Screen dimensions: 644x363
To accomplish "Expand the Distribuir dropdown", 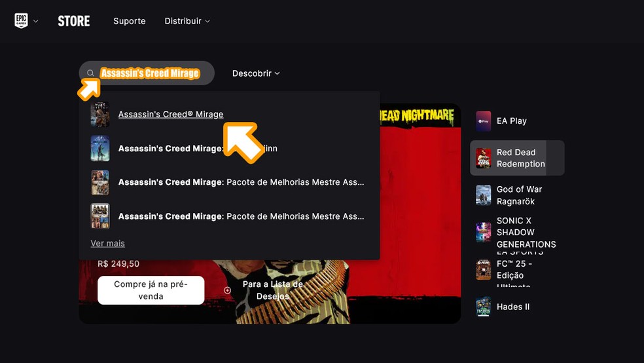I will 187,21.
